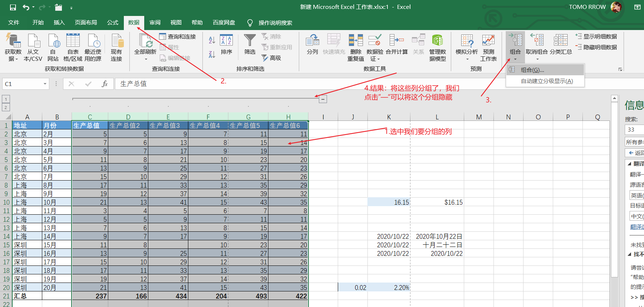
Task: Select the cell containing $16.15
Action: tap(437, 202)
